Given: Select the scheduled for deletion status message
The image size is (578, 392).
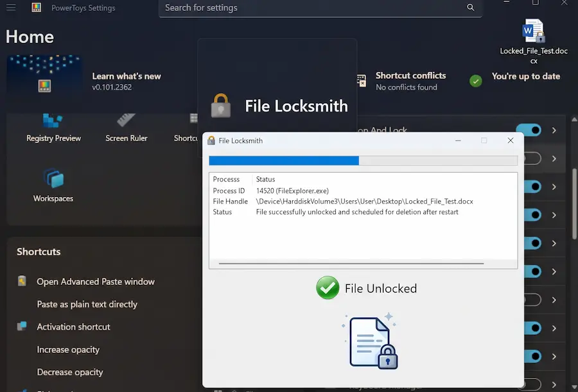Looking at the screenshot, I should click(357, 212).
